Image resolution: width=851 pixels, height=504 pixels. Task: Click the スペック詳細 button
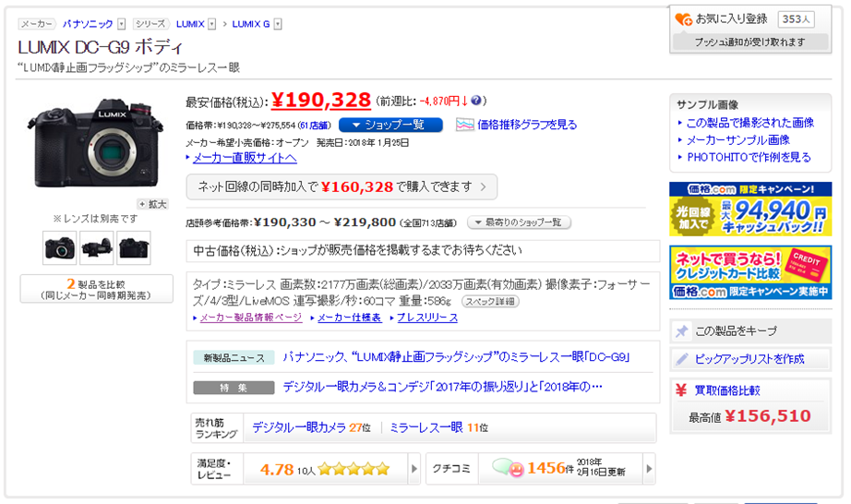[490, 302]
